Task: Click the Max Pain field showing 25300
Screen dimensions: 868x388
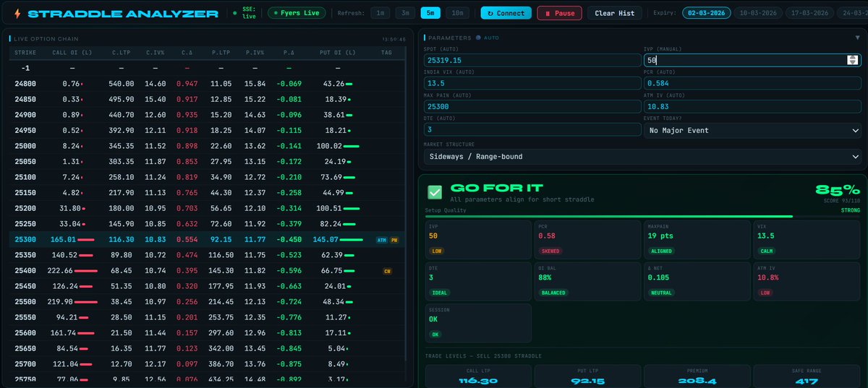Action: pos(532,106)
